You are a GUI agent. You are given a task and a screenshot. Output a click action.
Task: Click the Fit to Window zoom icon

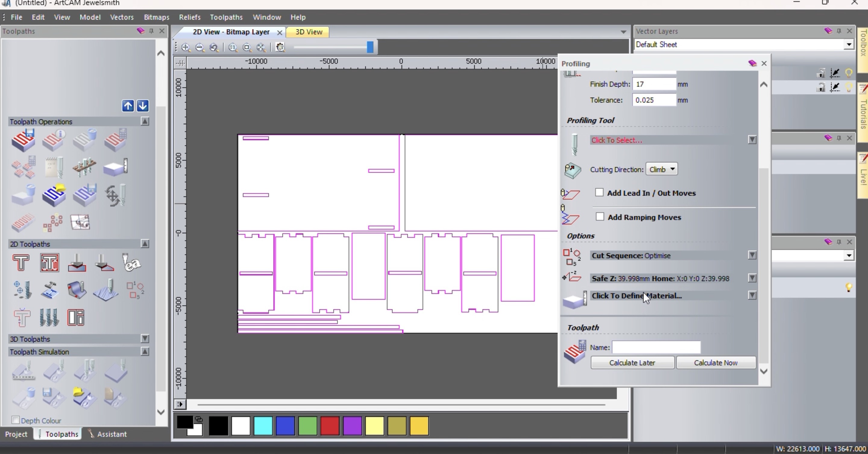pyautogui.click(x=261, y=47)
